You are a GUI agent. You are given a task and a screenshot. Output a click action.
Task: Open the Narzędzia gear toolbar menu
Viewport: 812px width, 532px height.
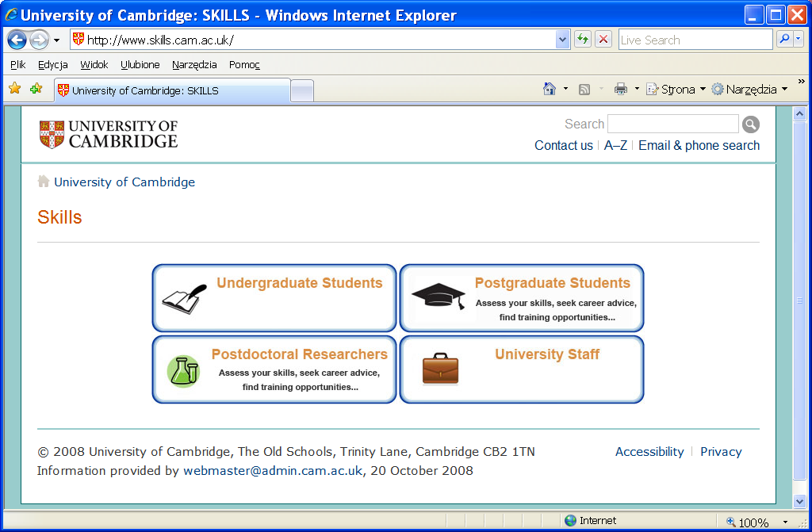coord(749,90)
